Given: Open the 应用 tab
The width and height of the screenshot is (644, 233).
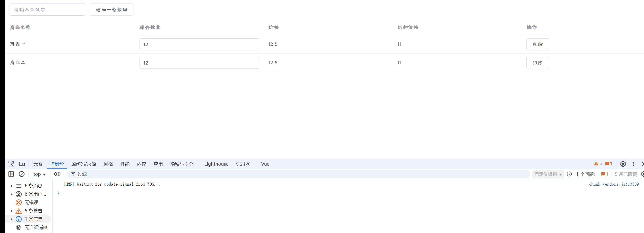Looking at the screenshot, I should coord(158,164).
